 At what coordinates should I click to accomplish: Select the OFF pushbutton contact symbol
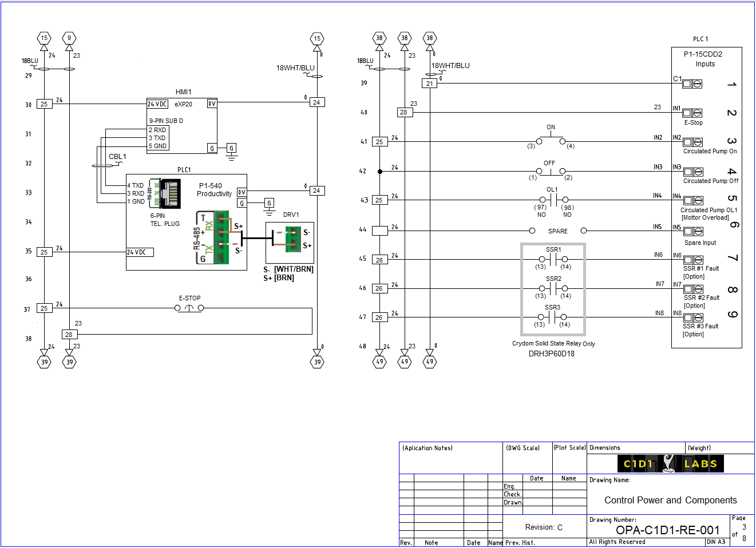click(551, 170)
